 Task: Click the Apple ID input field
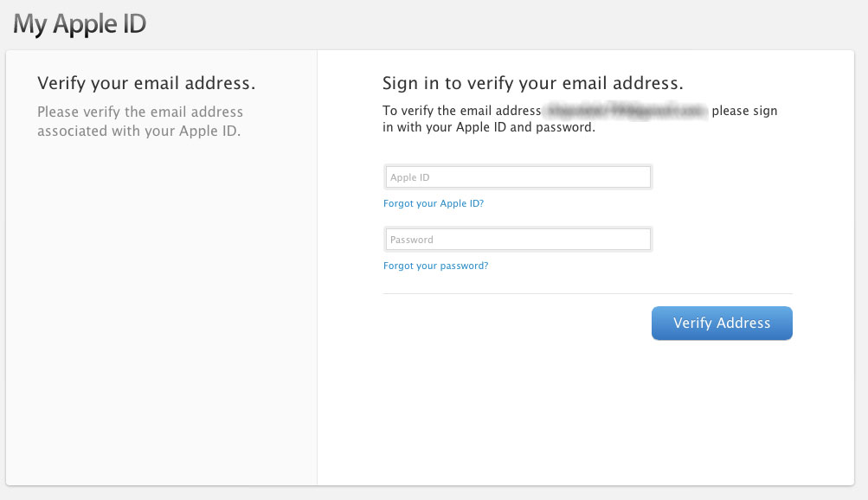518,177
